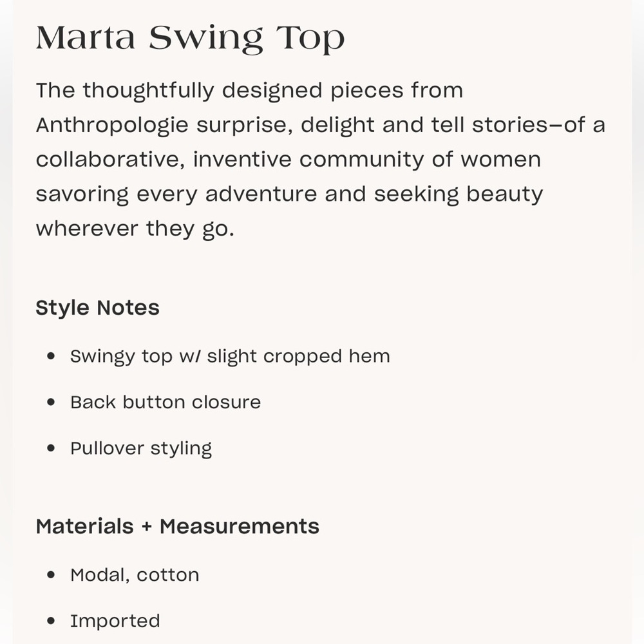Select the Pullover styling list item
This screenshot has height=644, width=644.
click(x=141, y=448)
